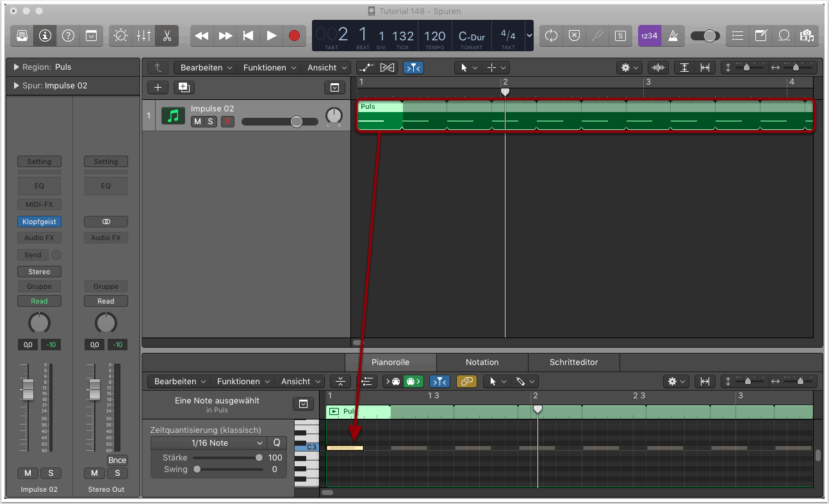Click the Klopfgeist instrument slot
The image size is (829, 504).
click(x=39, y=222)
